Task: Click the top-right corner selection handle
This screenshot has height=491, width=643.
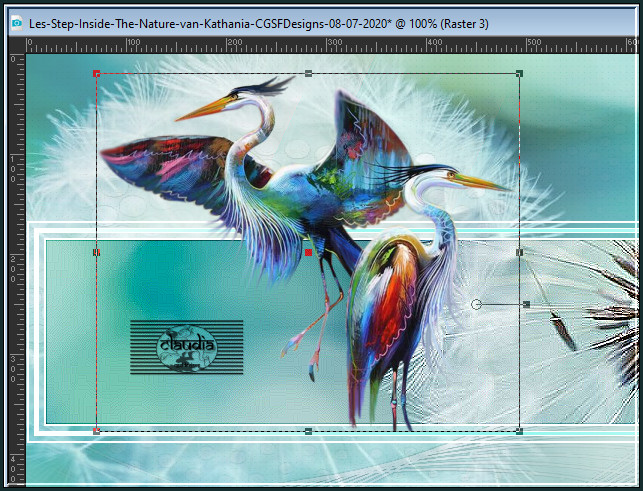Action: pos(520,73)
